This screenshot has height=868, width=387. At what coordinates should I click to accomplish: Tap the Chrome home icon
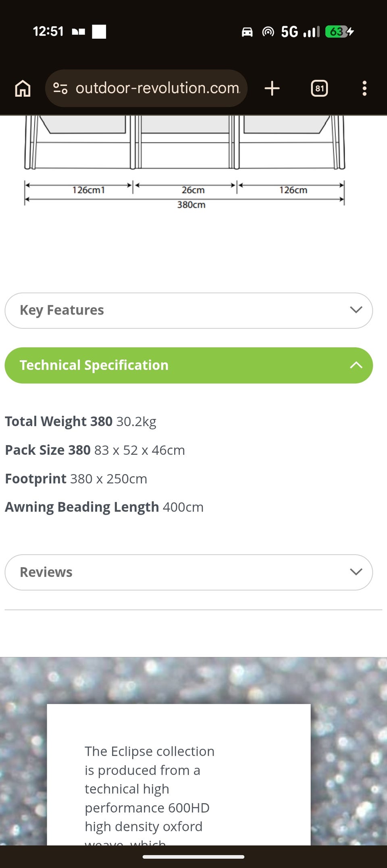coord(23,88)
